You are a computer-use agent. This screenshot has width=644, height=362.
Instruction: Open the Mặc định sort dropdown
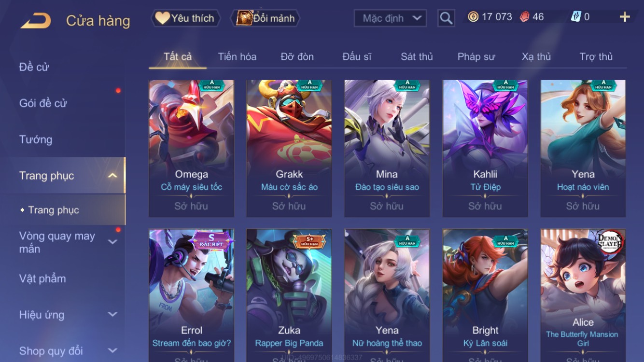coord(391,18)
